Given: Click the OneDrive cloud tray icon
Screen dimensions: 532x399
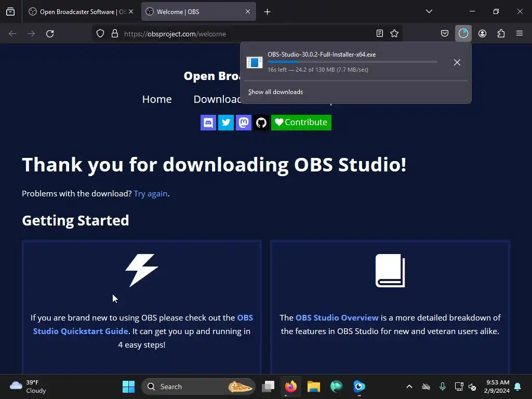Looking at the screenshot, I should pyautogui.click(x=426, y=387).
